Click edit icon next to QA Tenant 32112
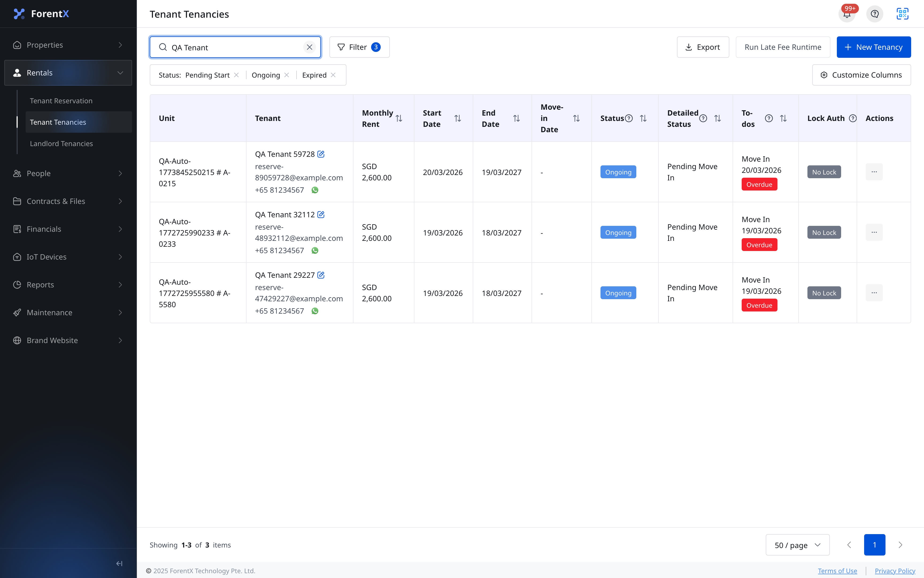Screen dimensions: 924x578 pyautogui.click(x=321, y=214)
